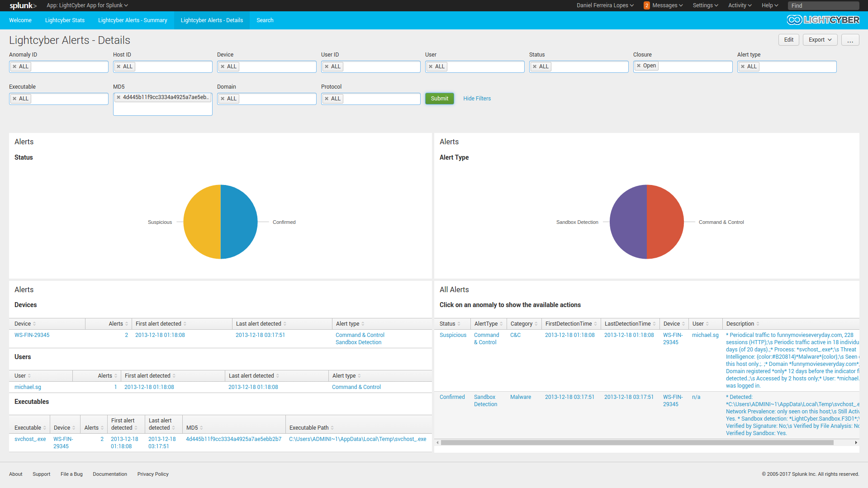Viewport: 868px width, 488px height.
Task: Open user michael.sg in Users table
Action: tap(28, 387)
